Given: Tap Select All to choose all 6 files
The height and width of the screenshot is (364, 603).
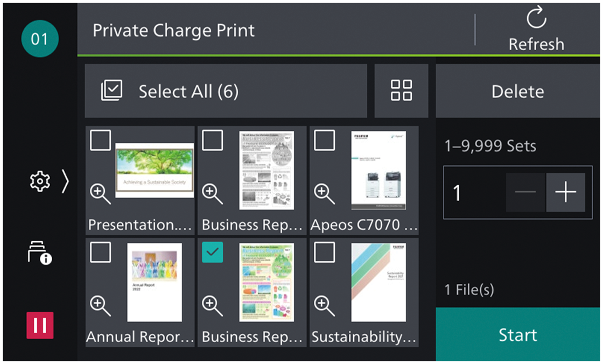Looking at the screenshot, I should pyautogui.click(x=178, y=91).
